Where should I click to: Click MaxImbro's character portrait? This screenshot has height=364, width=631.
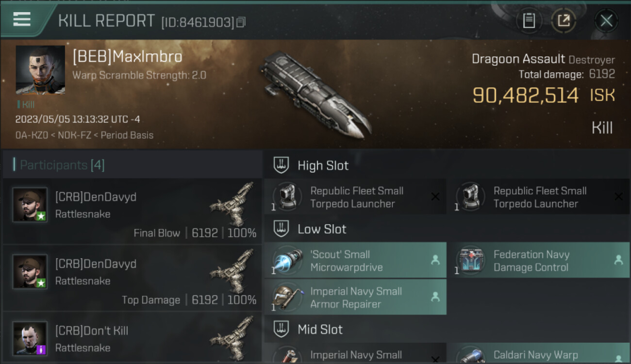coord(40,70)
